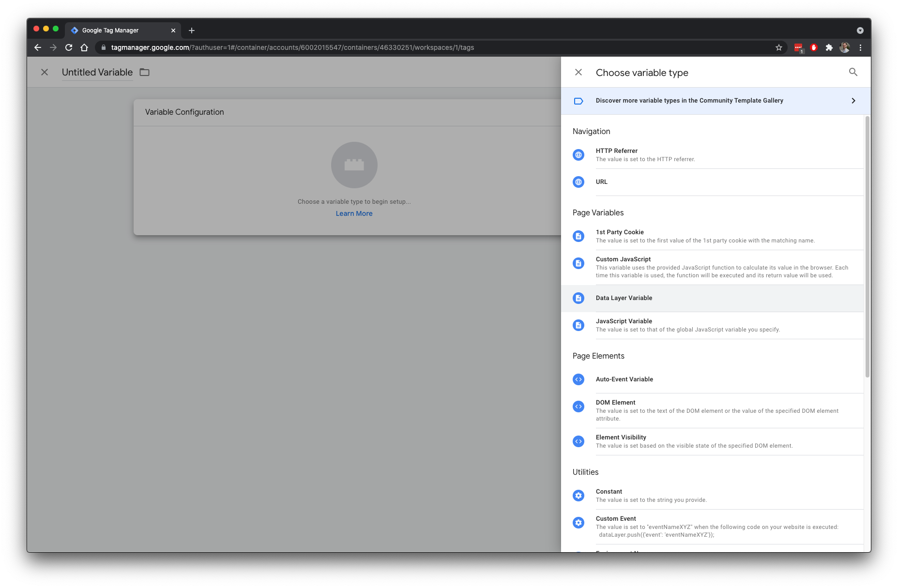Open Chrome three-dot menu

point(860,47)
